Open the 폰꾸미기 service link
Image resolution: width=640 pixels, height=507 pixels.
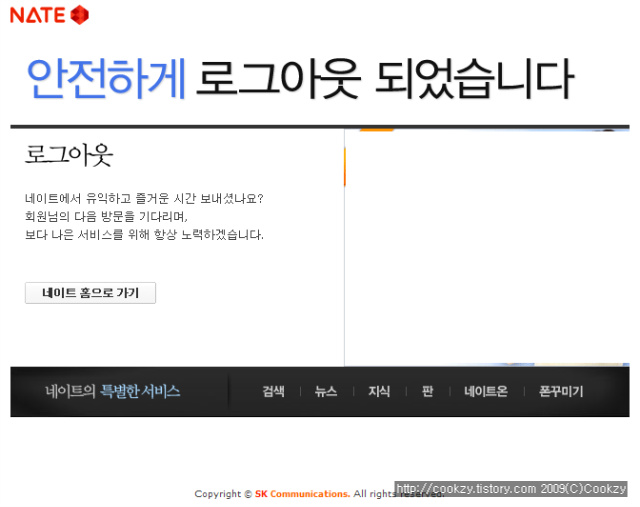click(561, 391)
